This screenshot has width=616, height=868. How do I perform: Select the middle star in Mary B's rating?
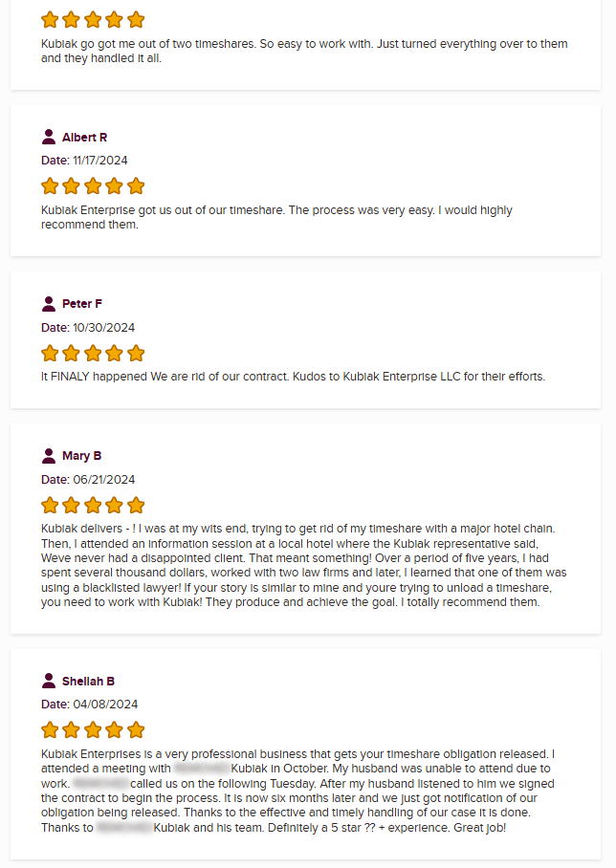coord(93,505)
